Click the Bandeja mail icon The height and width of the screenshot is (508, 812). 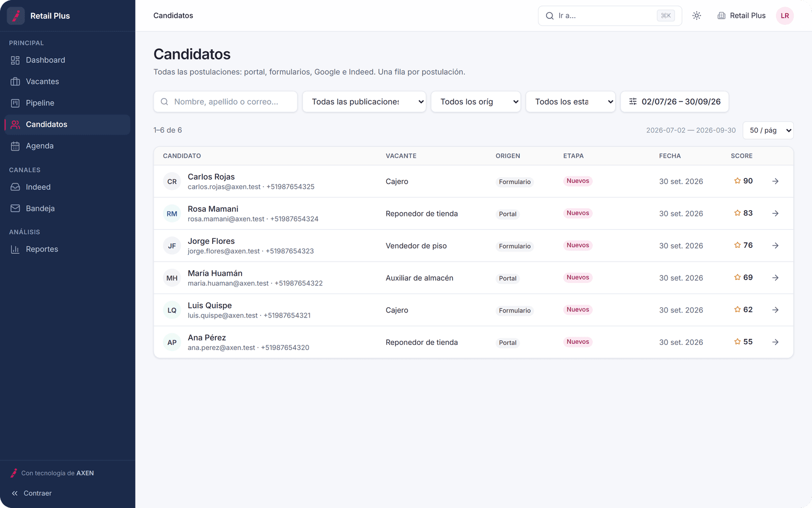(15, 208)
